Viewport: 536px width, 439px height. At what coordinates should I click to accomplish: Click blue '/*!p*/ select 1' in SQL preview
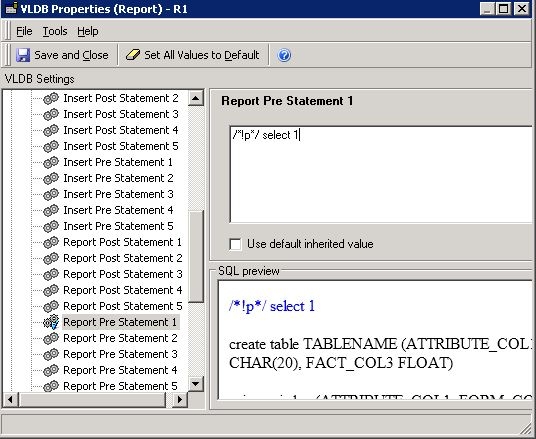coord(272,306)
